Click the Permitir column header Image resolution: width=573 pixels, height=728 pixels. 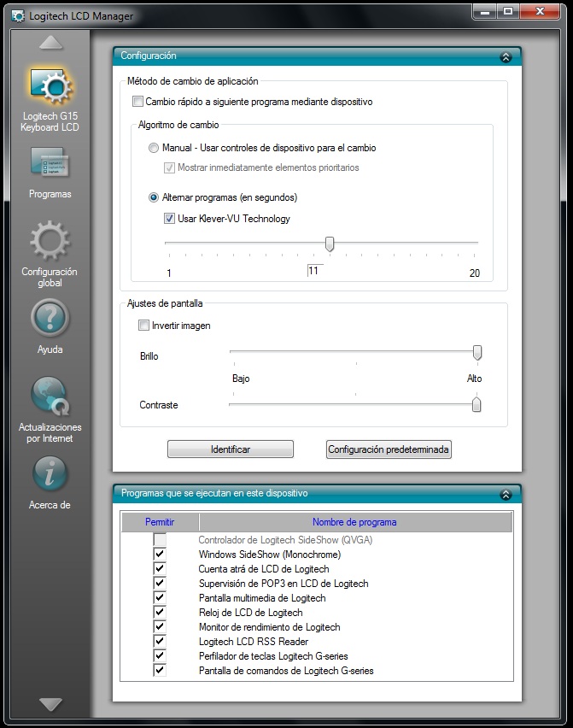[160, 522]
